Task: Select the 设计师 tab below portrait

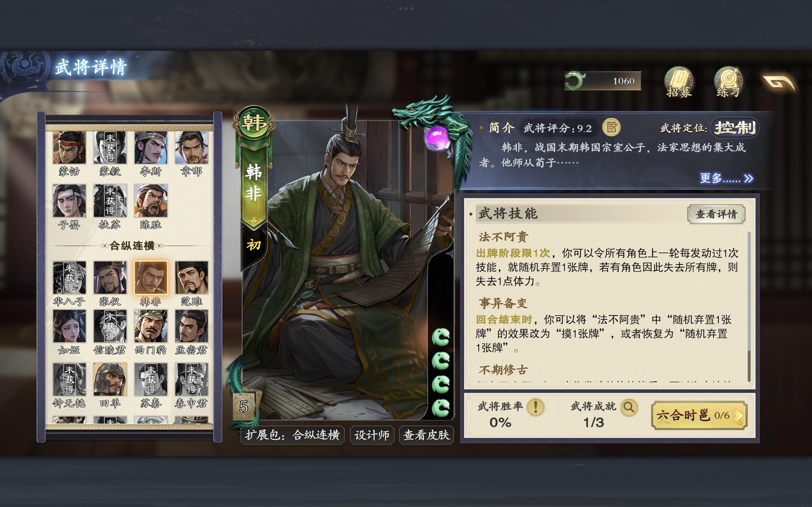Action: tap(372, 435)
